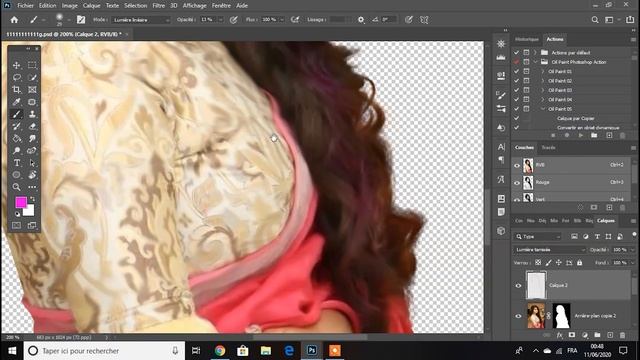Click the Windows Start button
640x360 pixels.
coord(12,351)
